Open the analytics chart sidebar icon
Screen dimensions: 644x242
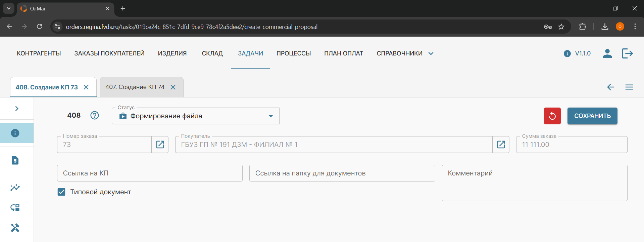pyautogui.click(x=15, y=188)
